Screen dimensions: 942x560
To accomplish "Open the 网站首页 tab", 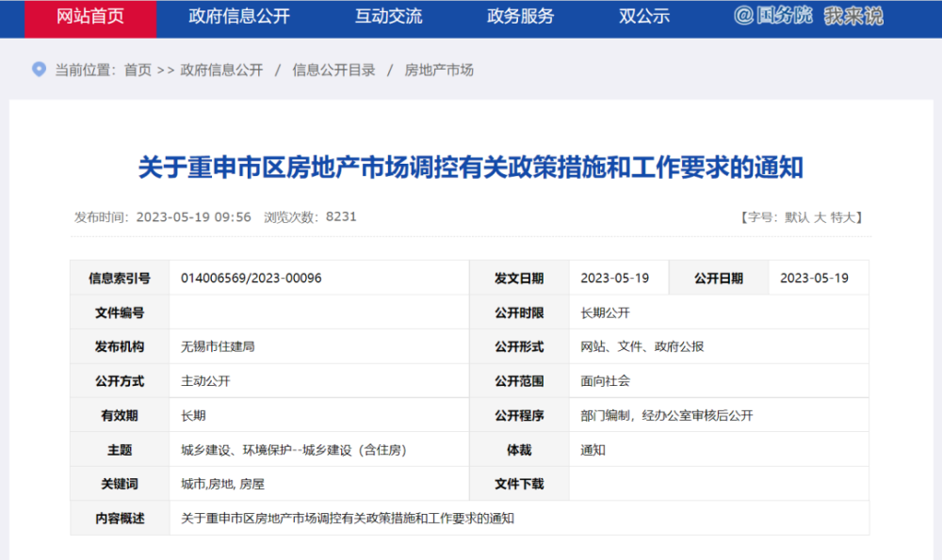I will click(90, 17).
